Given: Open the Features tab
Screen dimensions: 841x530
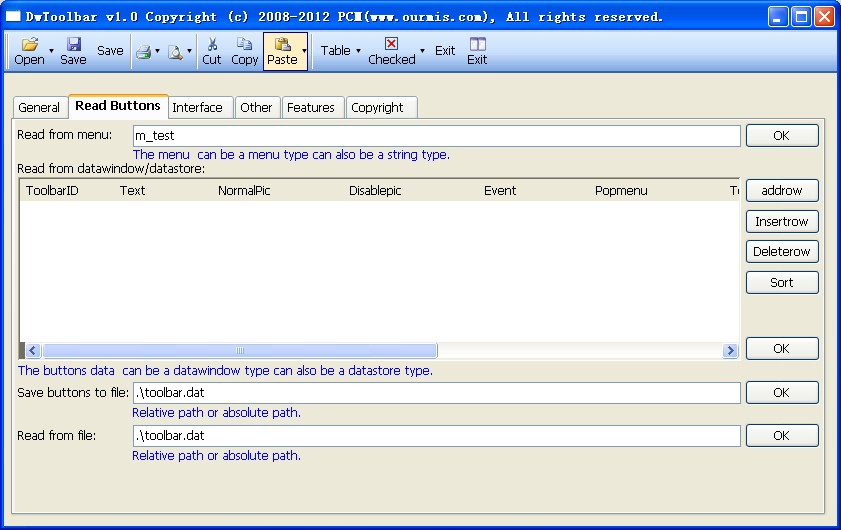Looking at the screenshot, I should click(x=311, y=107).
